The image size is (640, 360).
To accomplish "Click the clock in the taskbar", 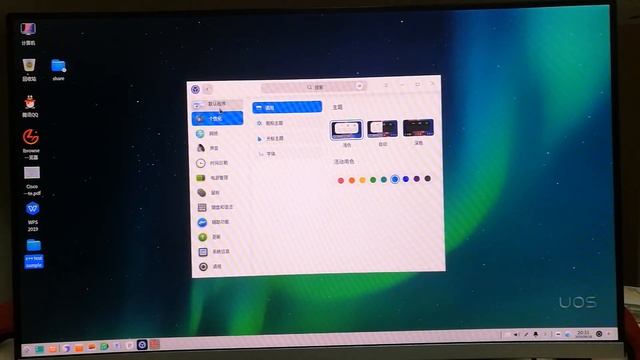I will click(584, 333).
